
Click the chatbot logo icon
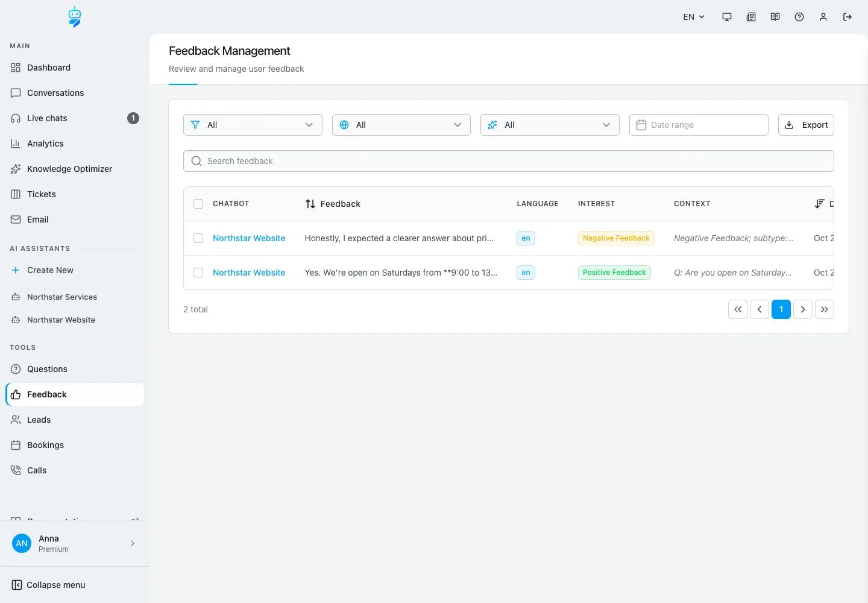tap(75, 17)
